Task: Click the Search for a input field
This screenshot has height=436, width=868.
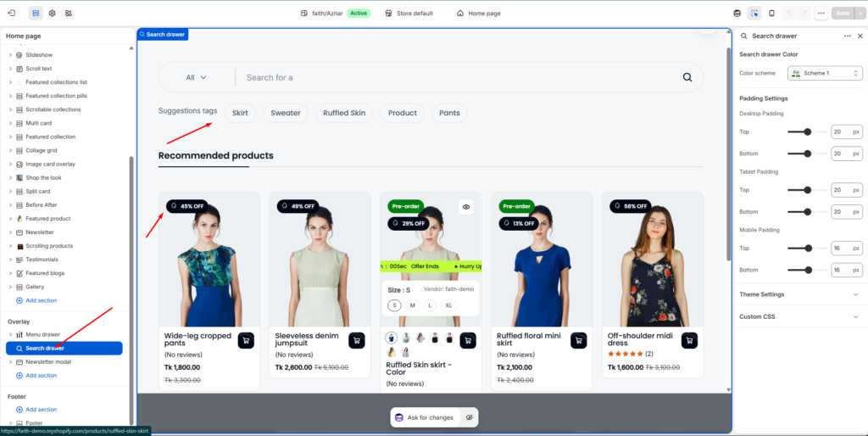Action: coord(457,77)
